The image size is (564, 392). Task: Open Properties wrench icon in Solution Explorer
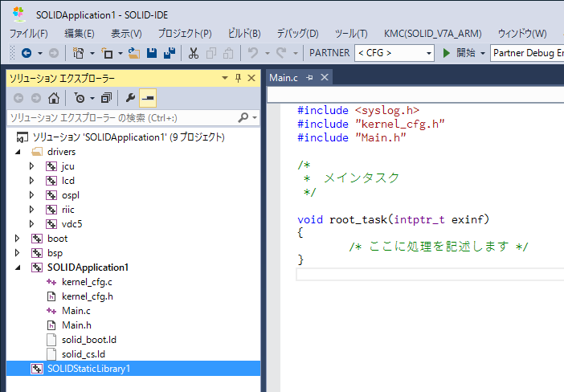(x=130, y=98)
